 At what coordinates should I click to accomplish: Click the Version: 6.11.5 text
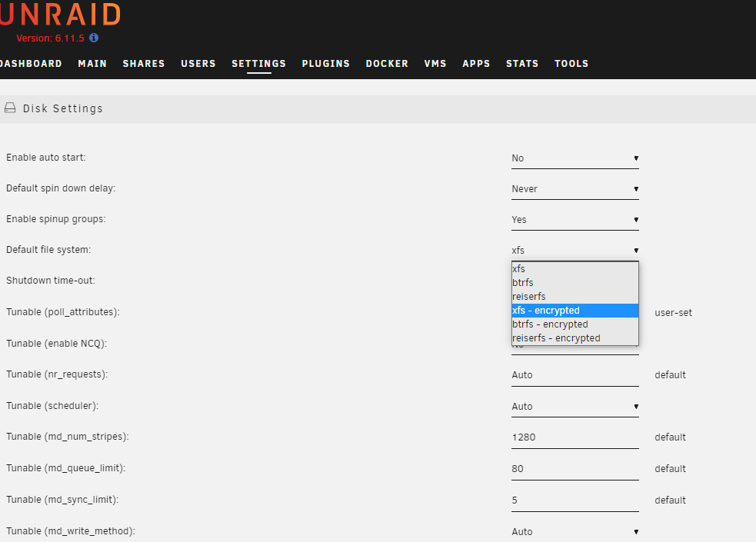(x=50, y=38)
